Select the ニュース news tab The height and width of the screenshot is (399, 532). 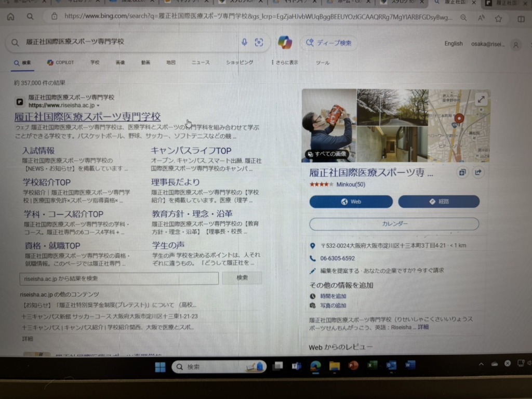click(201, 62)
